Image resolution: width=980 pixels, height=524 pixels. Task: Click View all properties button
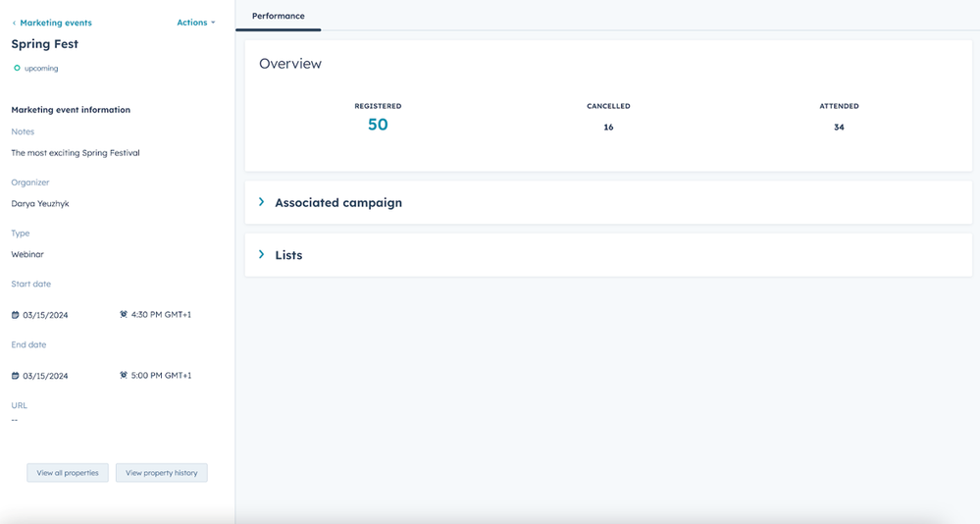pos(68,473)
